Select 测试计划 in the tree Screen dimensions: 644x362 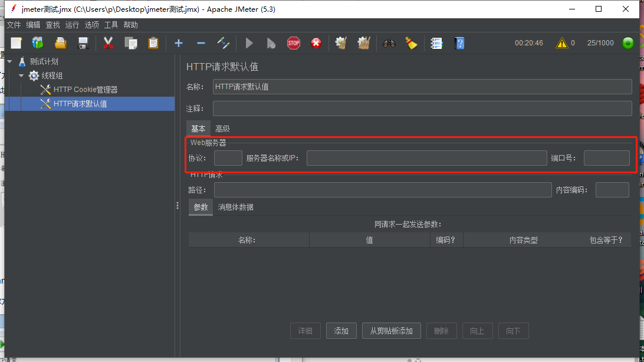point(44,61)
